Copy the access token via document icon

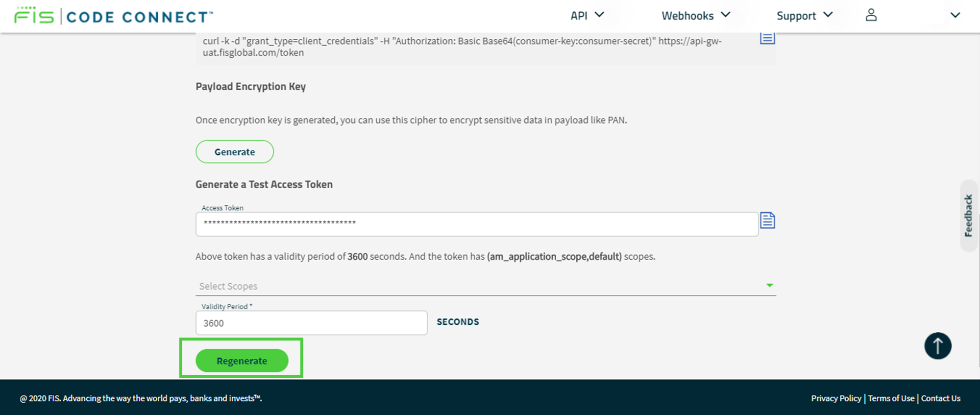coord(767,220)
